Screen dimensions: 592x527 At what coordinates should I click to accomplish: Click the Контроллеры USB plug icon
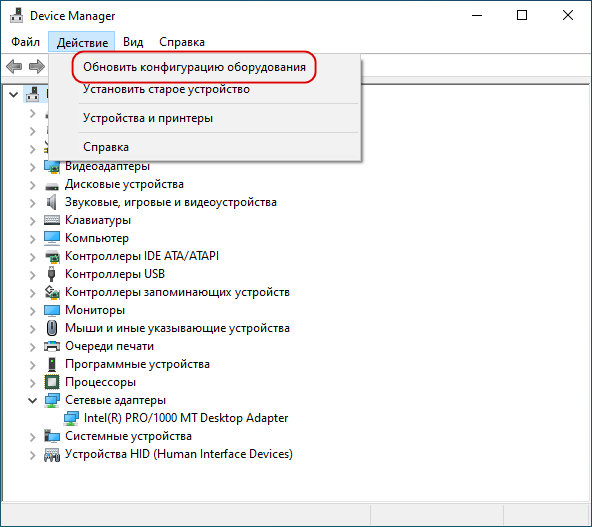click(x=52, y=274)
